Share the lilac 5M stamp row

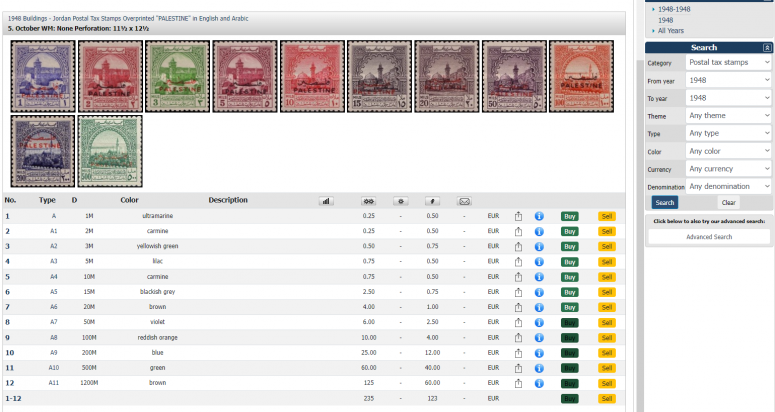click(x=518, y=262)
